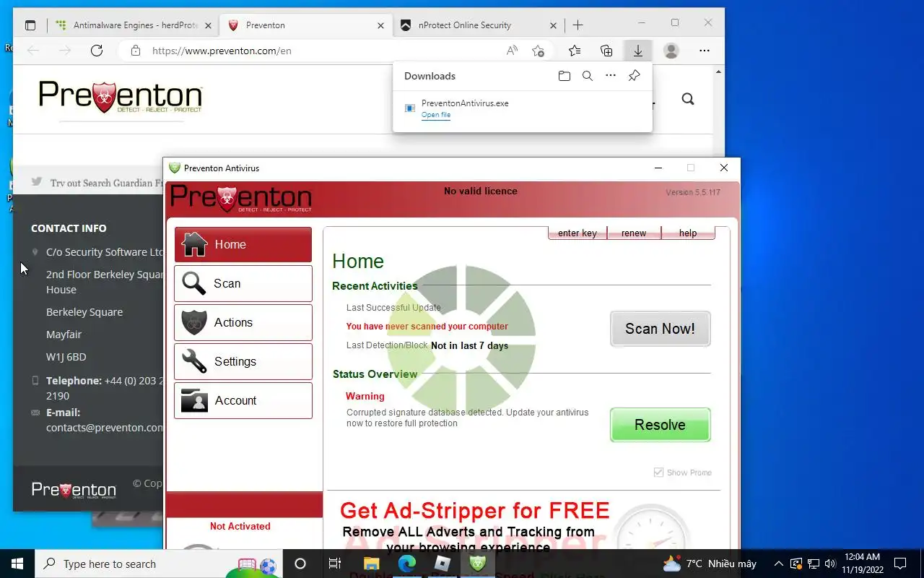Open the Settings section in Preventon sidebar
Viewport: 924px width, 578px height.
[x=243, y=361]
